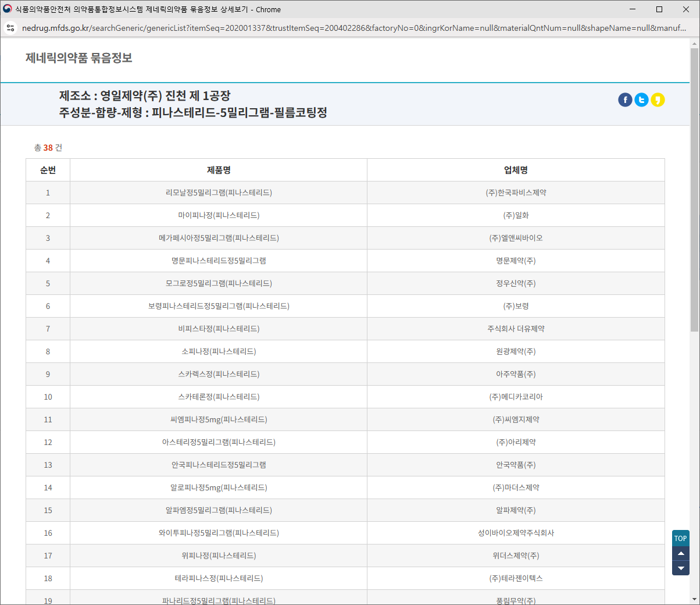700x605 pixels.
Task: Select product 명문피나스테리드정5밀리그램
Action: click(219, 261)
